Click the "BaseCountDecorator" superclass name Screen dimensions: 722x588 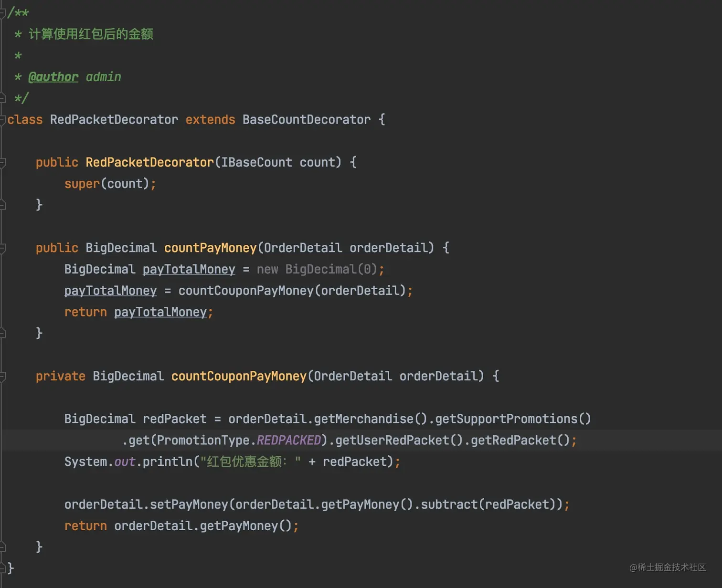point(307,120)
